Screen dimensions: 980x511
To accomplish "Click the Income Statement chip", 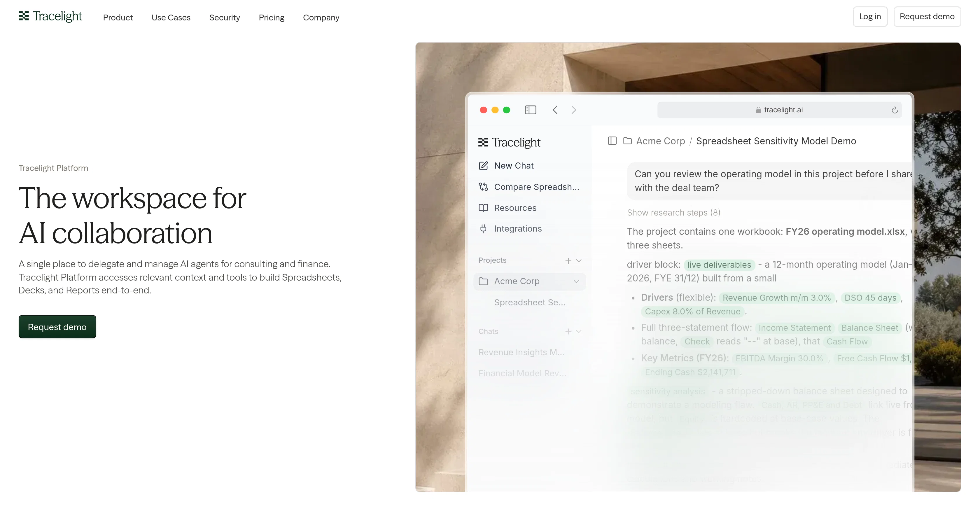I will click(x=794, y=328).
